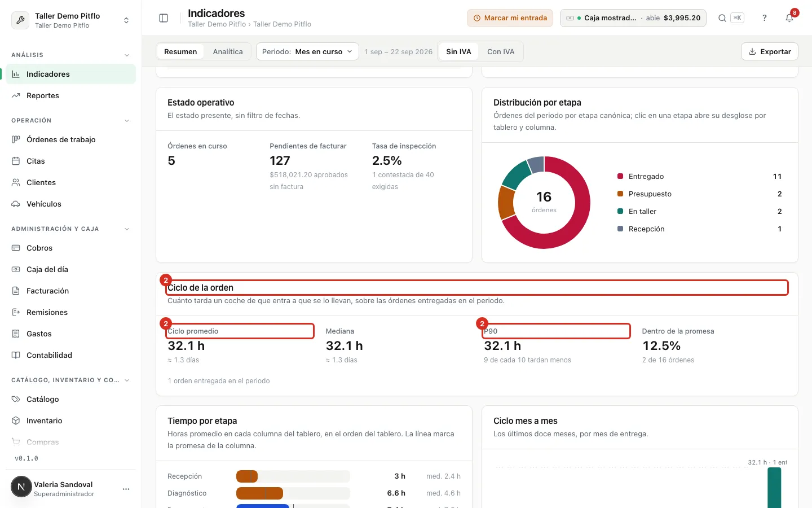Select Sin IVA option
The width and height of the screenshot is (812, 508).
click(458, 51)
